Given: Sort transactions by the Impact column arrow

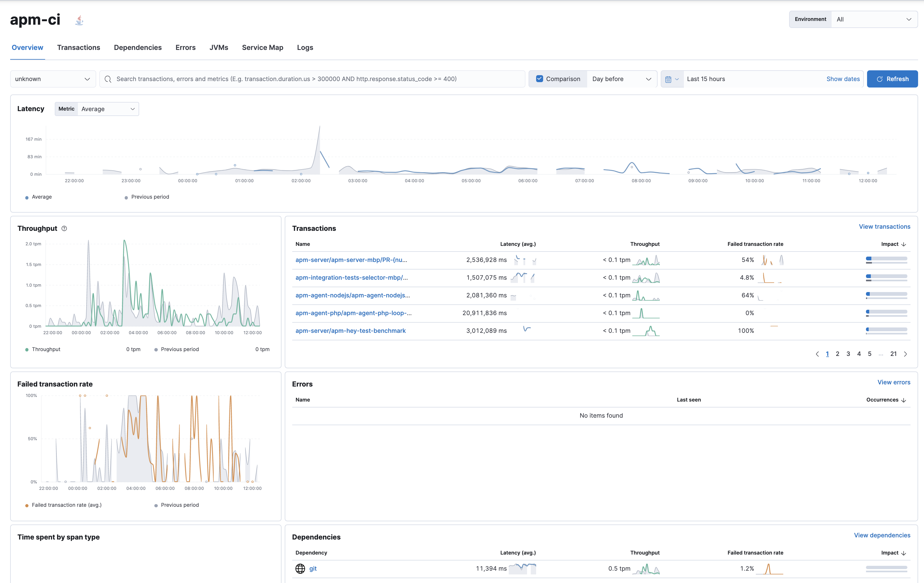Looking at the screenshot, I should [904, 244].
